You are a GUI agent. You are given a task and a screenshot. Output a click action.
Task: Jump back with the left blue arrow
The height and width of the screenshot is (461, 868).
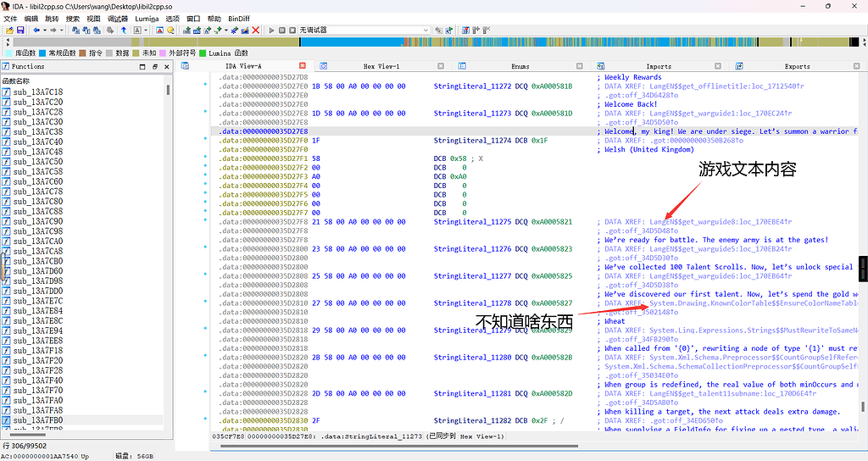pyautogui.click(x=36, y=30)
